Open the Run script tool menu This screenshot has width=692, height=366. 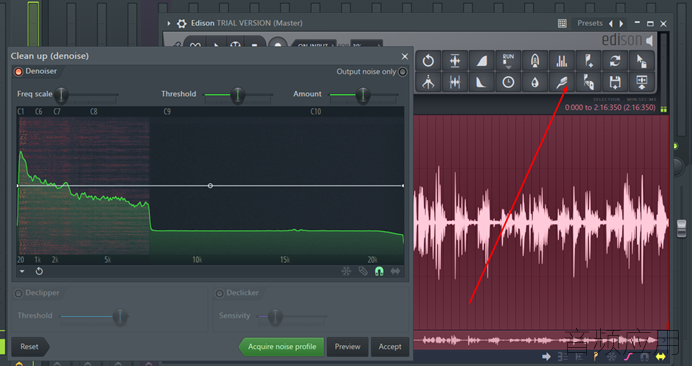tap(508, 60)
